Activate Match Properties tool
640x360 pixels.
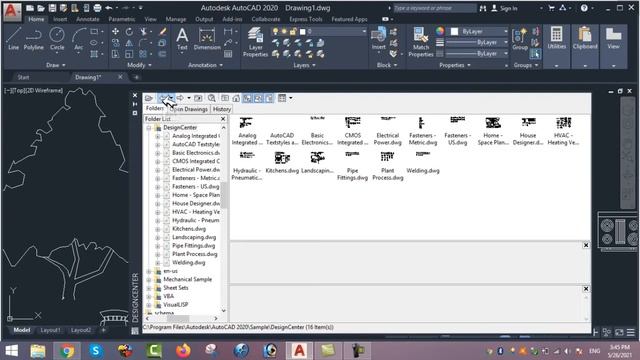[x=421, y=42]
